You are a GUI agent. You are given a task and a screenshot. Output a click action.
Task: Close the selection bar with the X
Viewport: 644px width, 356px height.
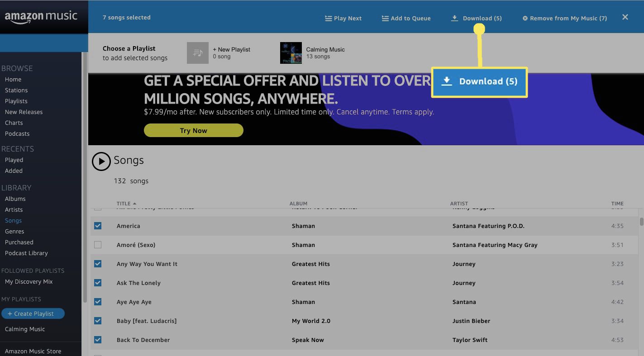625,17
